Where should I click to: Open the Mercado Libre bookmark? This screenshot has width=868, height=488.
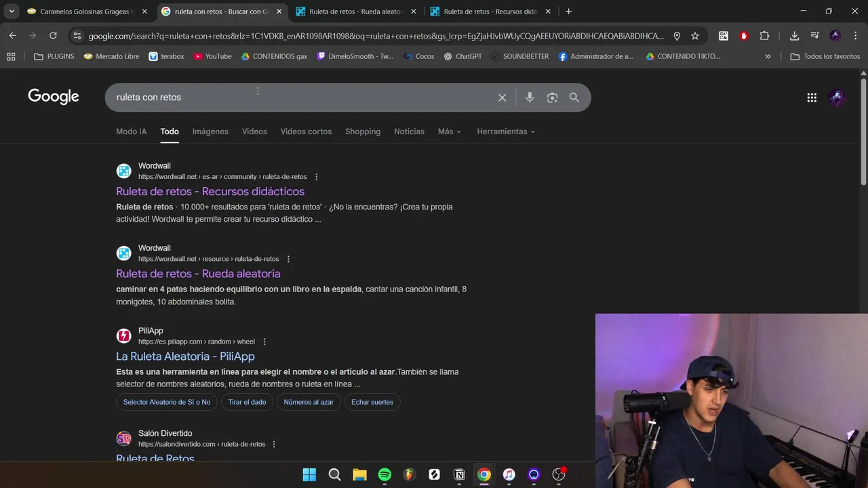coord(111,56)
